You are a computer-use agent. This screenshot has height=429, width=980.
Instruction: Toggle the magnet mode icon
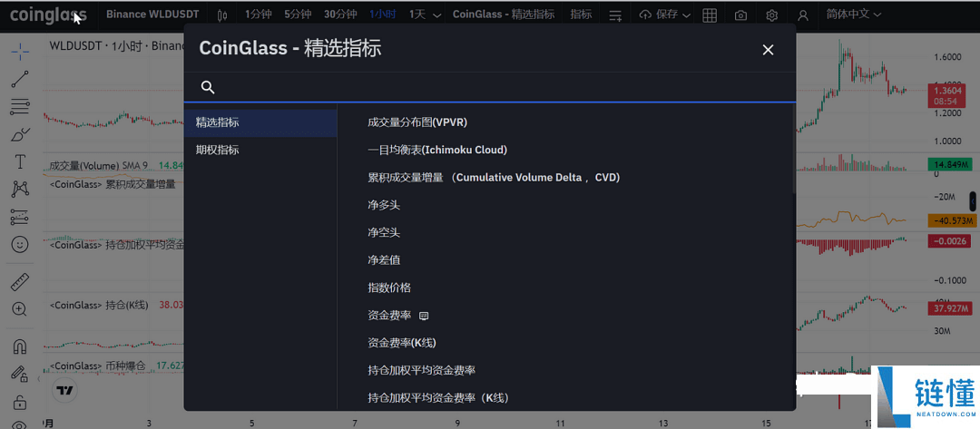coord(20,346)
